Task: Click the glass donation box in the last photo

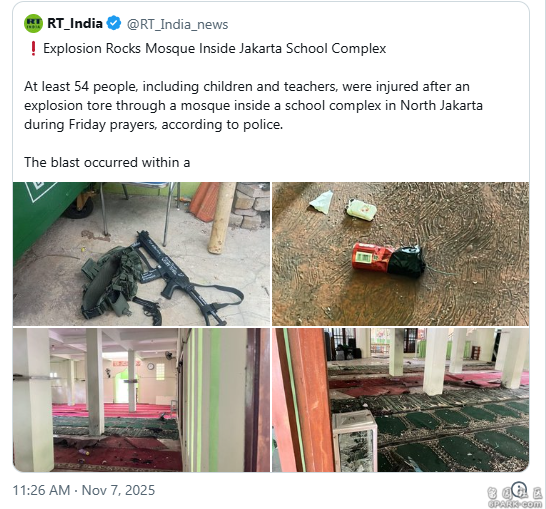Action: 354,440
